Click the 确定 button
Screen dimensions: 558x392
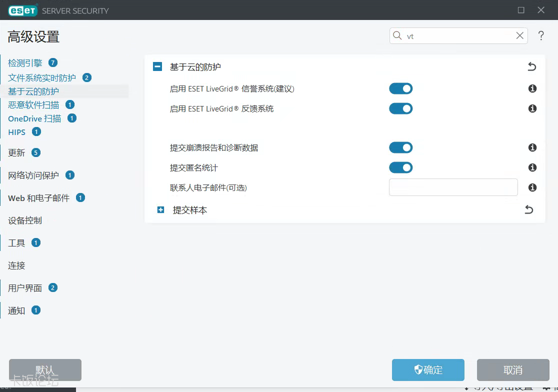[428, 370]
